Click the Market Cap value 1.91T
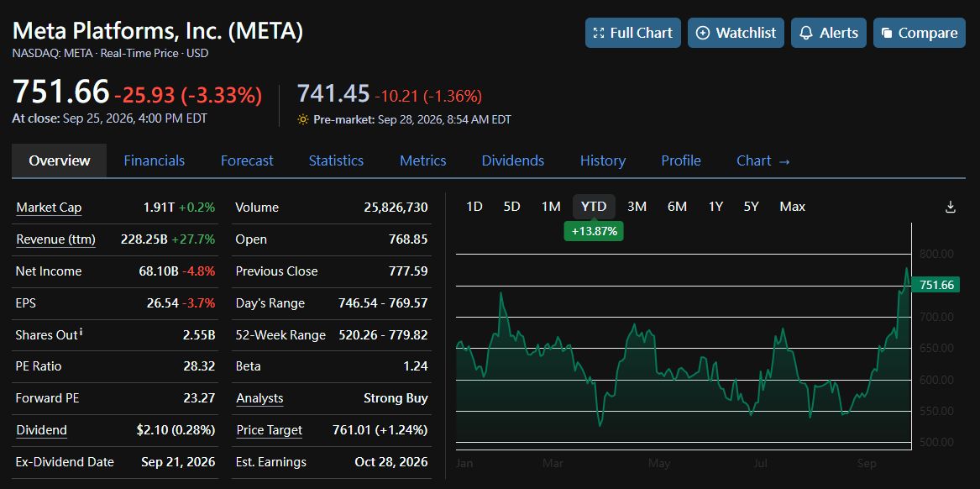This screenshot has height=489, width=980. [x=159, y=208]
